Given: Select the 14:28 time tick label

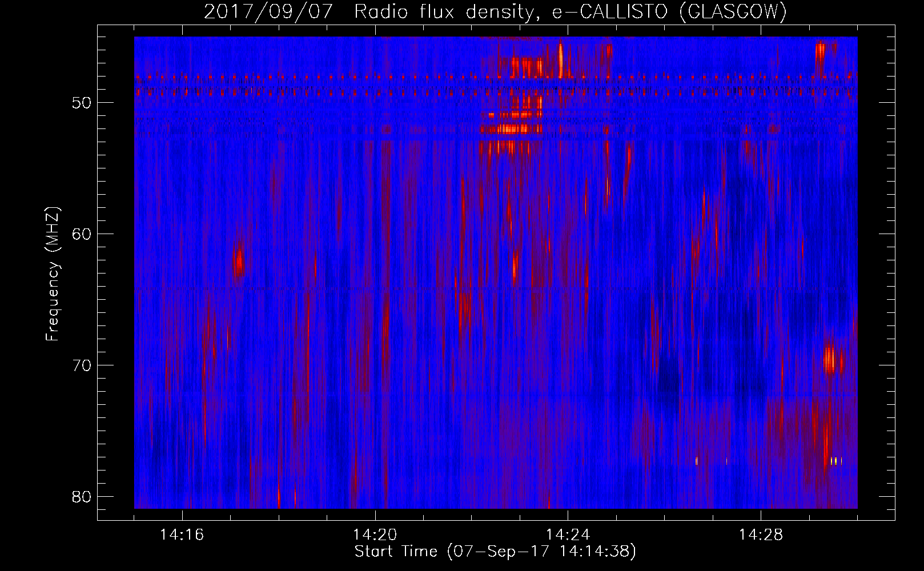Looking at the screenshot, I should tap(761, 535).
